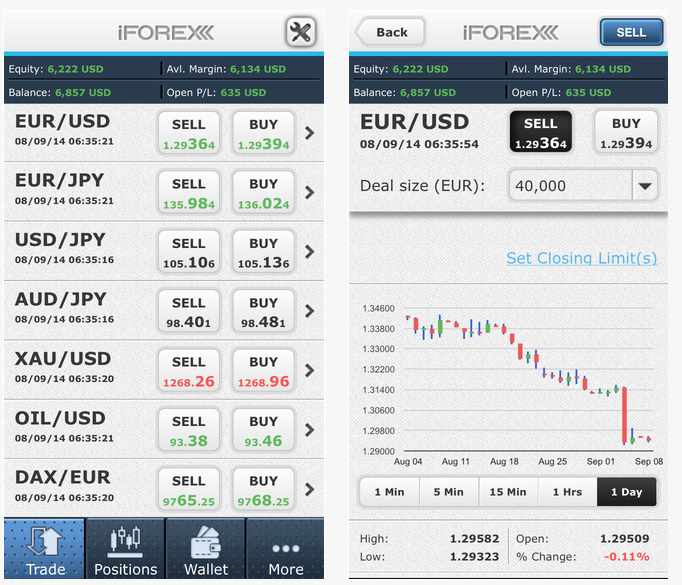
Task: Expand AUD/JPY row details chevron
Action: click(x=309, y=311)
